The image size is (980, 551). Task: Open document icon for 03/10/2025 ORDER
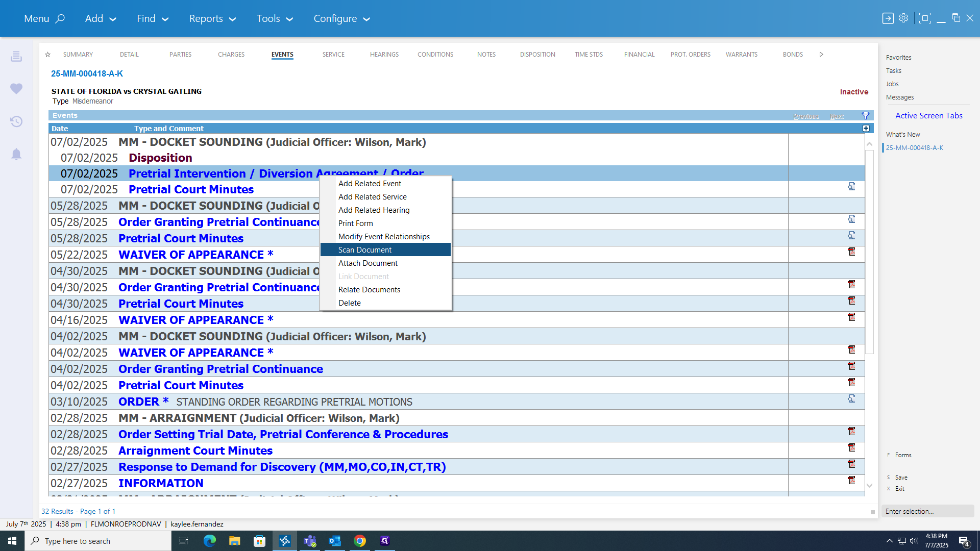851,399
